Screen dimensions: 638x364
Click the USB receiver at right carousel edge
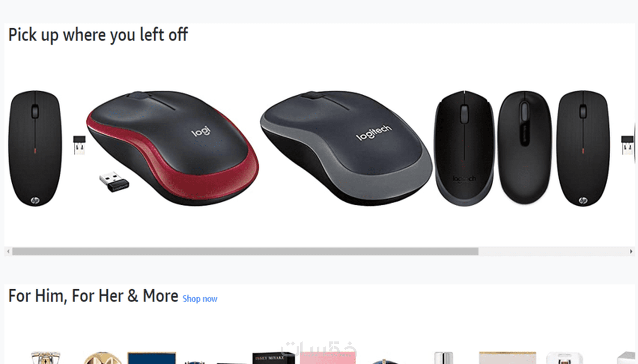click(x=627, y=145)
